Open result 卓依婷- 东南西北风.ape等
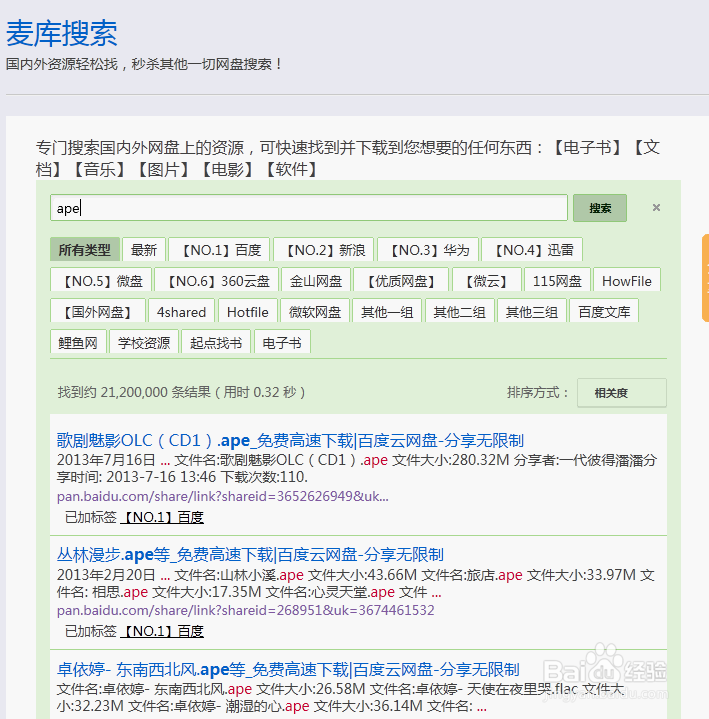 [288, 669]
